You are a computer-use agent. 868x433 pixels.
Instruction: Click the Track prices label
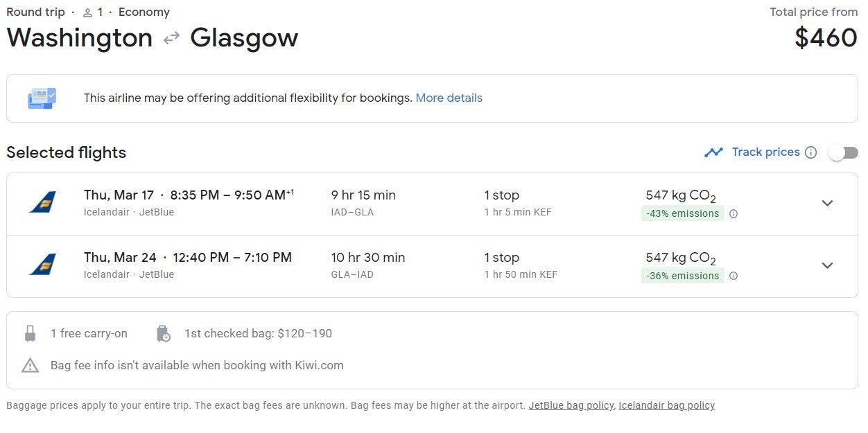(765, 152)
